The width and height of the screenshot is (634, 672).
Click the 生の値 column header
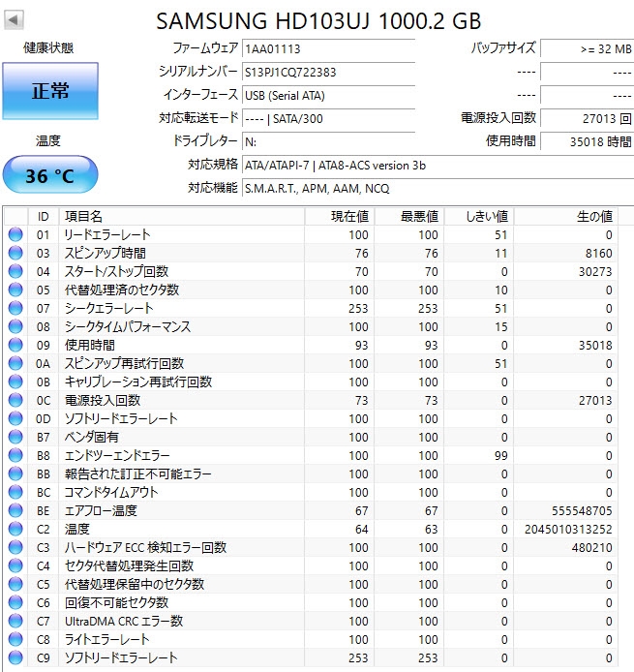pyautogui.click(x=566, y=217)
